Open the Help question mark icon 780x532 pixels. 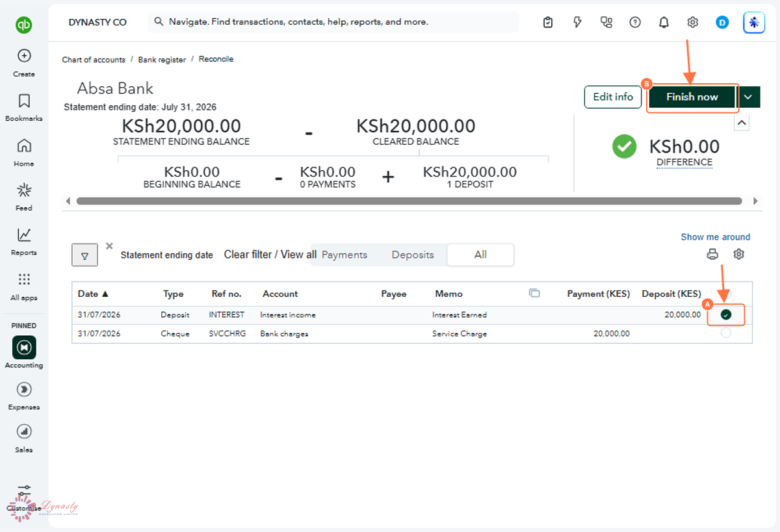point(635,23)
